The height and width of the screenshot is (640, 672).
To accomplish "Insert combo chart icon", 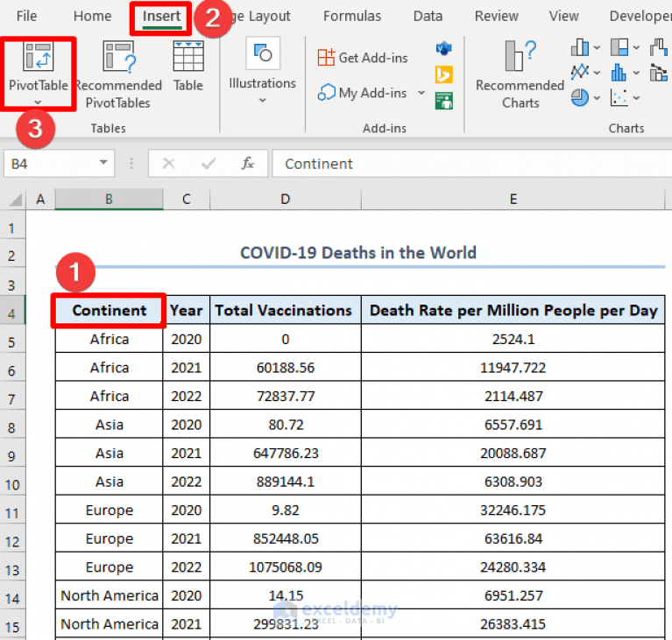I will coord(659,72).
